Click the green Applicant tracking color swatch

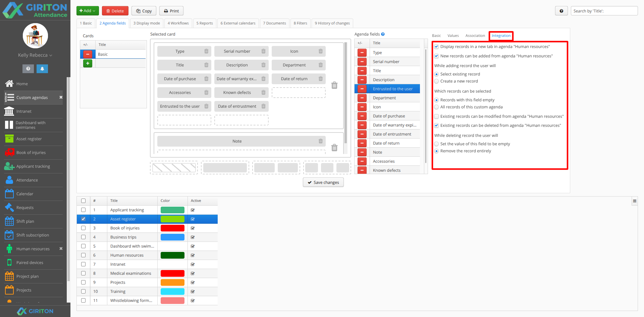(x=172, y=210)
